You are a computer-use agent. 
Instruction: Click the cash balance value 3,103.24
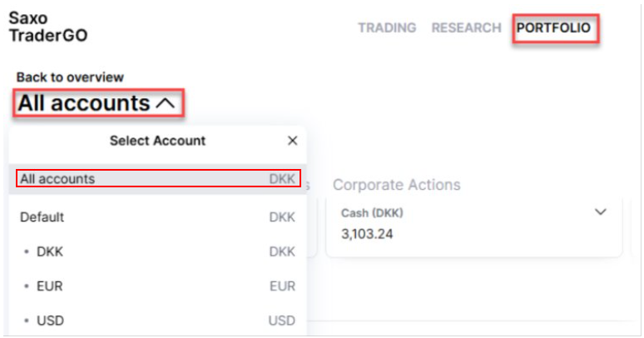coord(367,234)
